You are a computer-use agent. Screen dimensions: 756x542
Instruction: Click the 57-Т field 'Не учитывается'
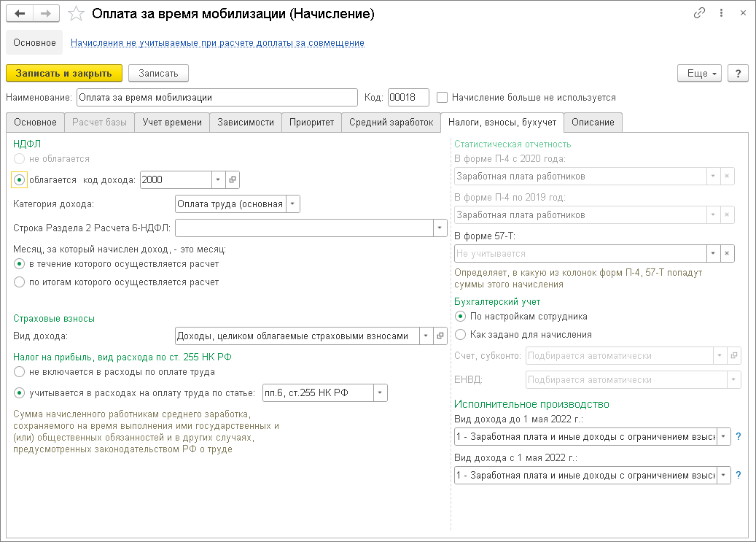tap(580, 253)
